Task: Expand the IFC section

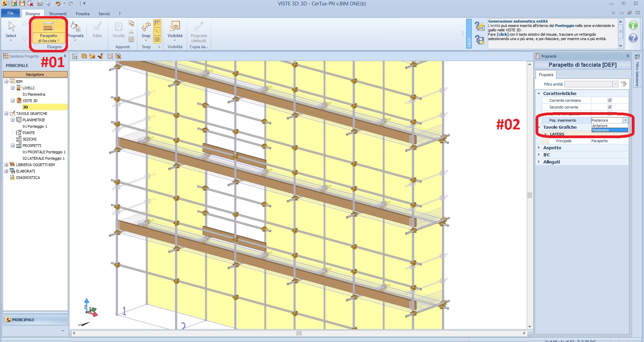Action: 539,155
